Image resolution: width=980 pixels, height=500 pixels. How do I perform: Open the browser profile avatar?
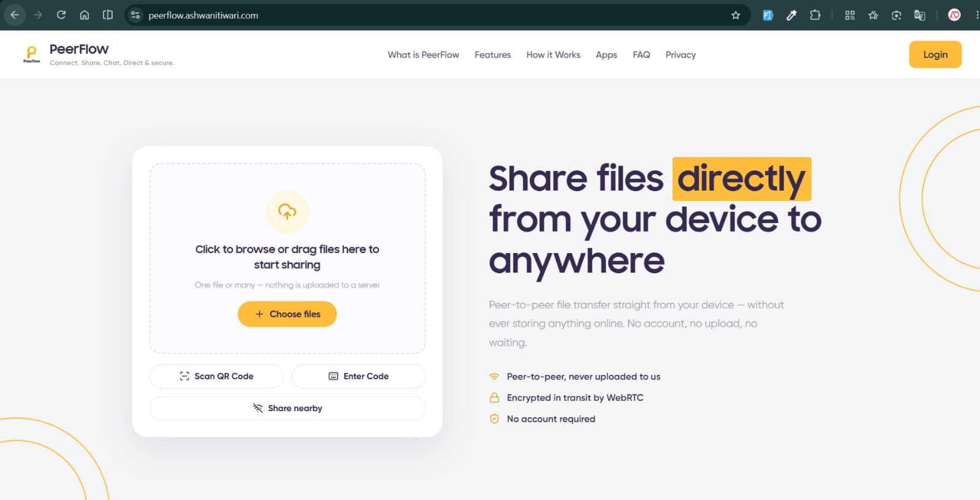point(954,15)
